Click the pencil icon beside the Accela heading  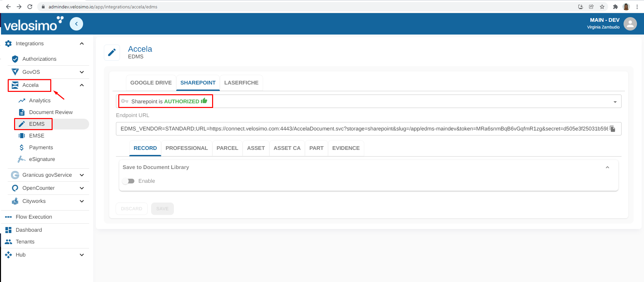112,52
